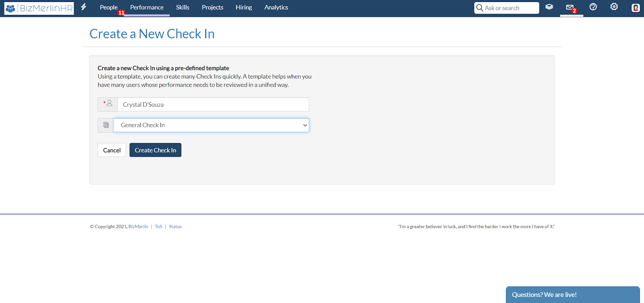Expand the General Check In template dropdown
Viewport: 644px width, 303px height.
(x=211, y=125)
